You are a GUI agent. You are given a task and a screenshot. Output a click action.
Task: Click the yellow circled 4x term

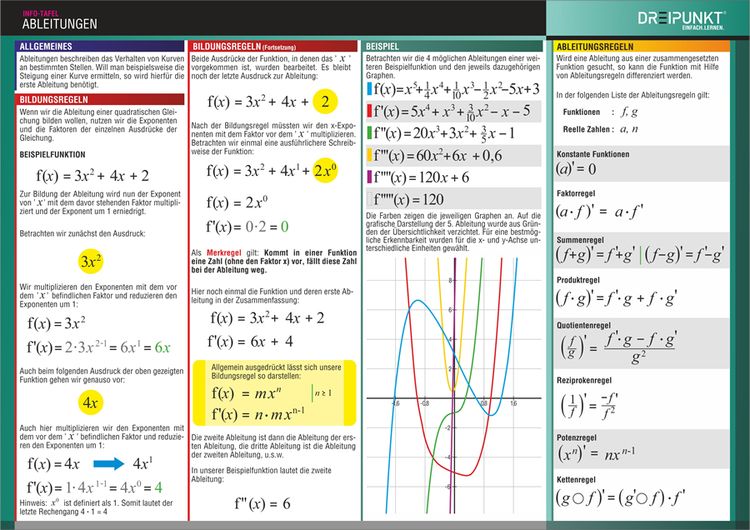click(x=90, y=402)
